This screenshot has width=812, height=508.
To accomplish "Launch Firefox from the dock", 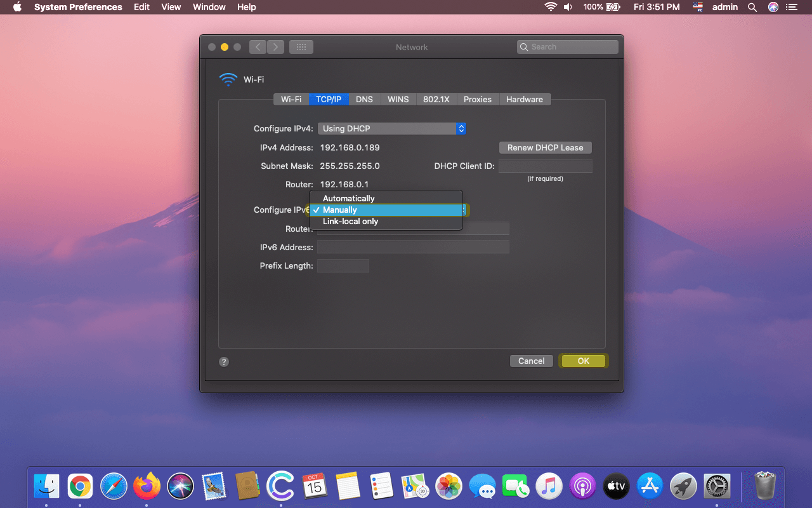I will [147, 487].
